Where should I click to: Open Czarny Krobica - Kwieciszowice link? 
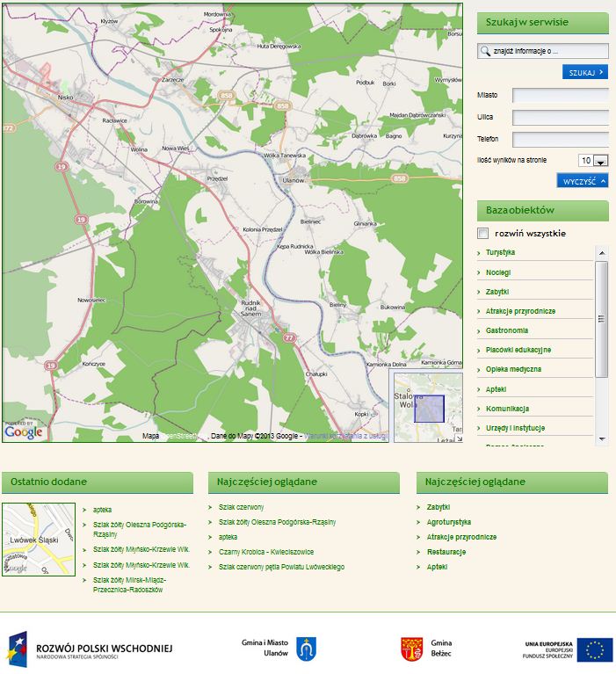pyautogui.click(x=266, y=552)
